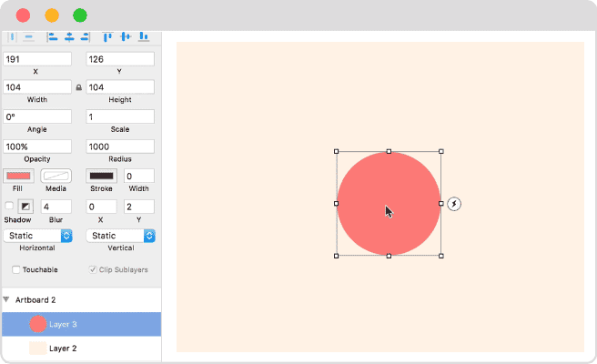Click the lightning interaction icon beside the circle

pos(454,204)
